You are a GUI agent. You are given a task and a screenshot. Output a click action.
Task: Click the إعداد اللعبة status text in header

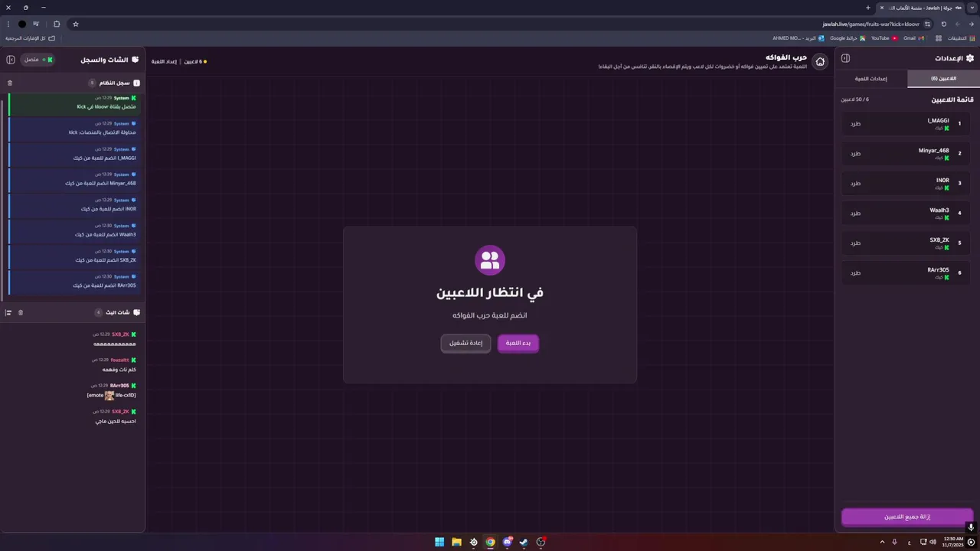click(x=164, y=61)
